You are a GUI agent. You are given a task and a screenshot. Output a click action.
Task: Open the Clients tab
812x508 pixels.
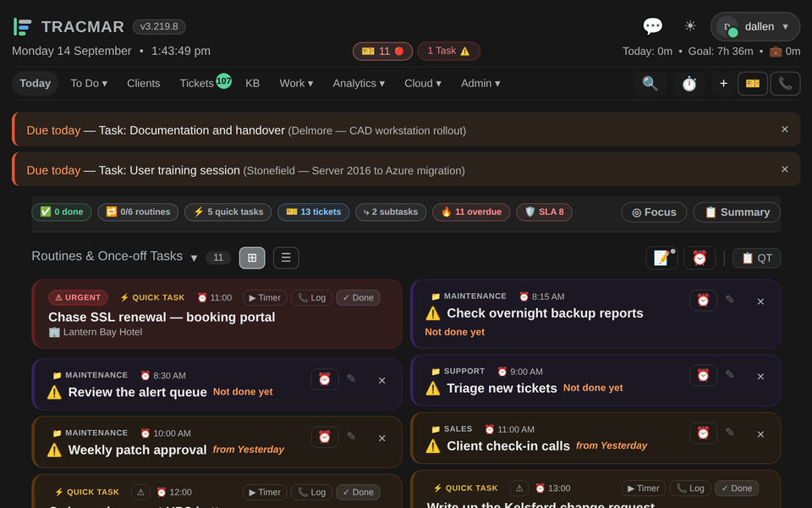(x=144, y=84)
